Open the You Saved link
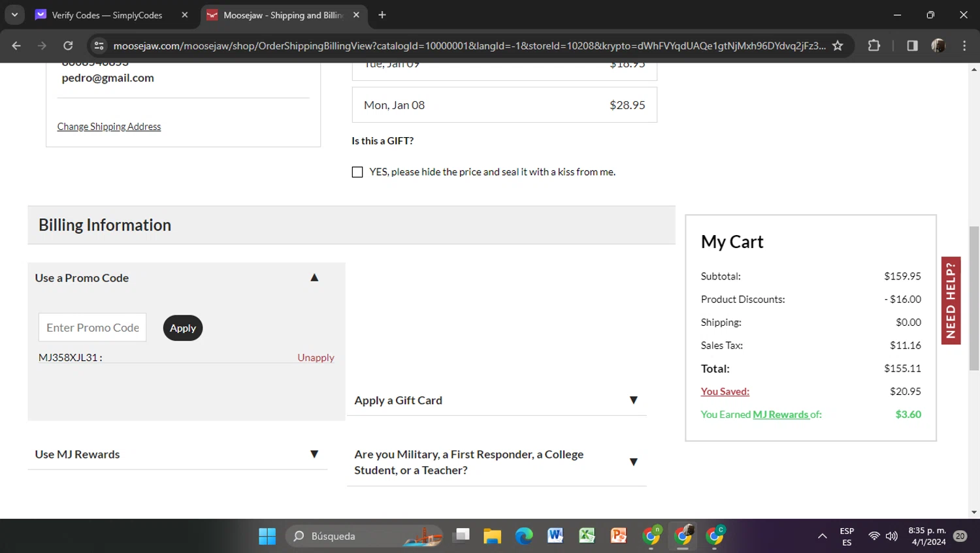Viewport: 980px width, 553px height. (x=725, y=392)
